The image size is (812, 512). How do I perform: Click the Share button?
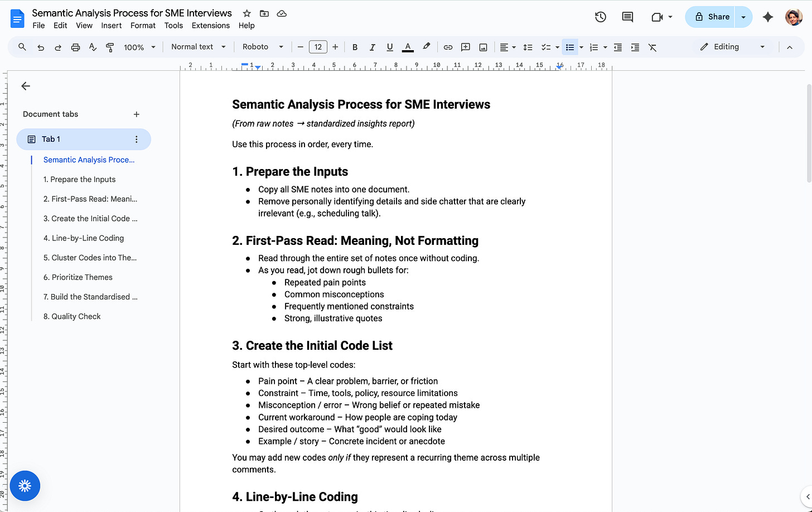(710, 17)
